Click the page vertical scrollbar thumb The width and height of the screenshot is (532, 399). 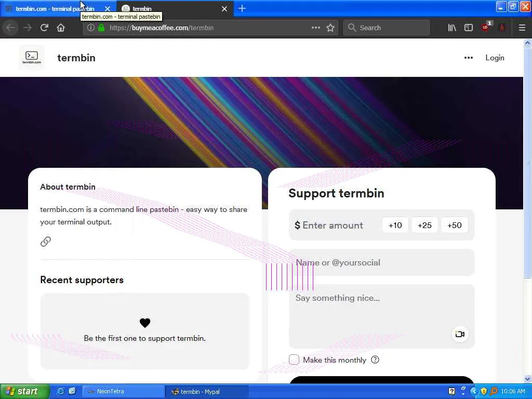click(x=527, y=163)
